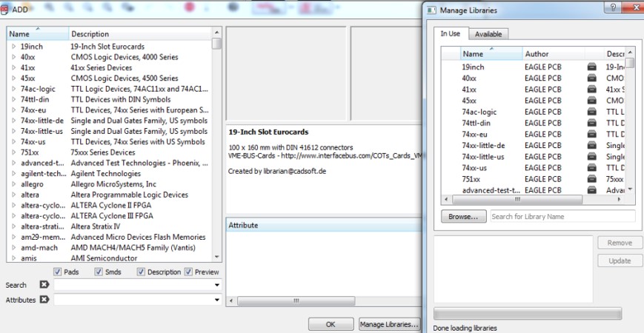
Task: Expand the altera library node
Action: (13, 195)
